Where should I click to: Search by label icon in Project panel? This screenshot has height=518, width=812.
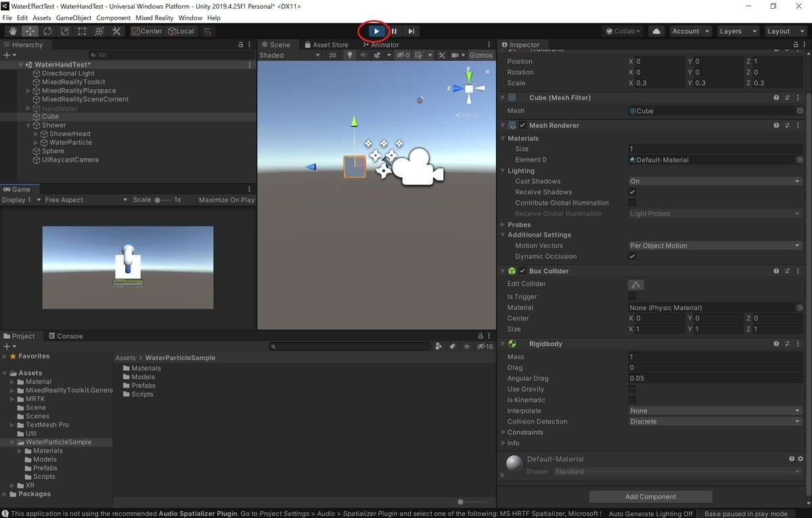pyautogui.click(x=451, y=346)
